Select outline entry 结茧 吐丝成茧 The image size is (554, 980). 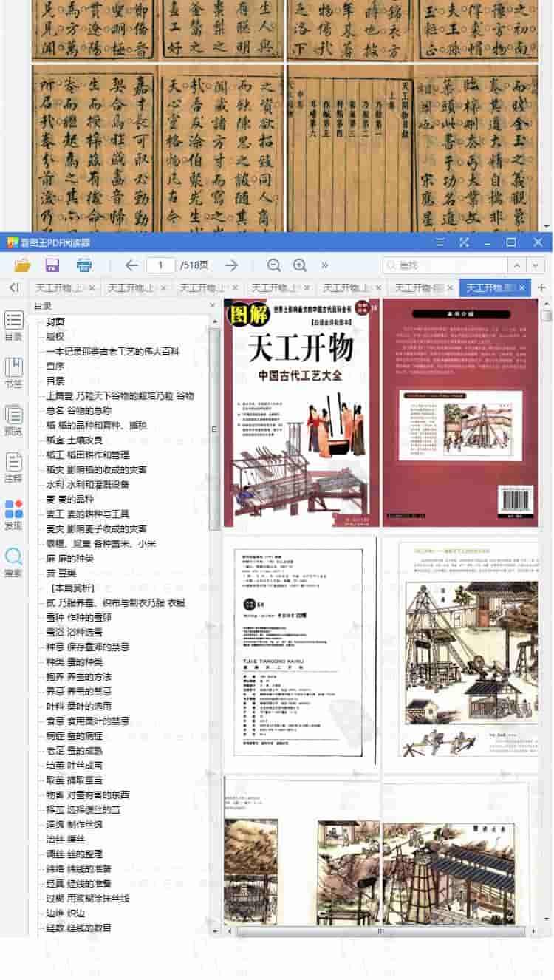click(75, 765)
